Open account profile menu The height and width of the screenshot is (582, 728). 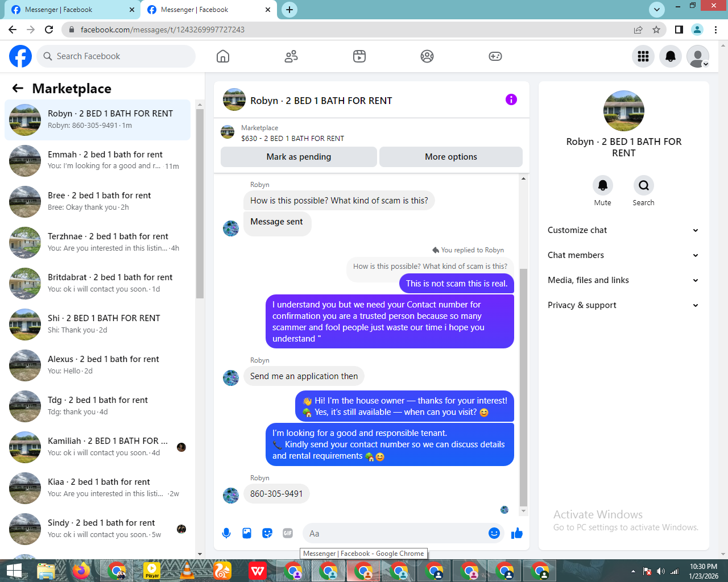coord(698,56)
